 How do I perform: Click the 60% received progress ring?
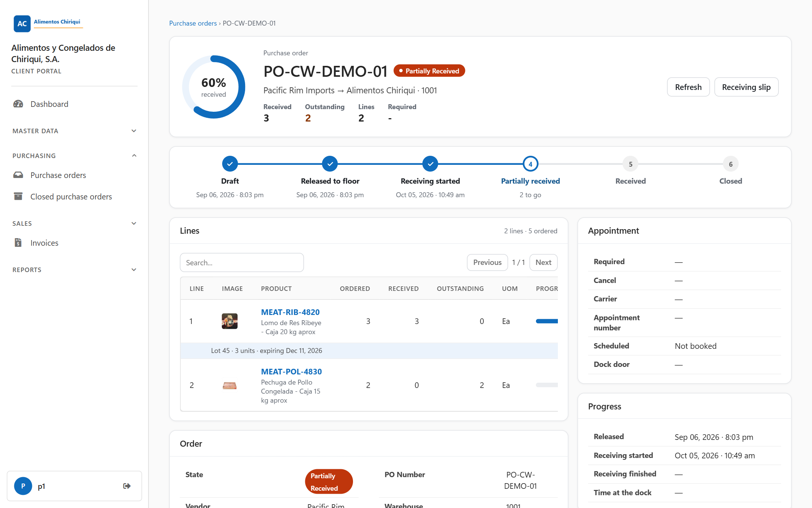[214, 87]
